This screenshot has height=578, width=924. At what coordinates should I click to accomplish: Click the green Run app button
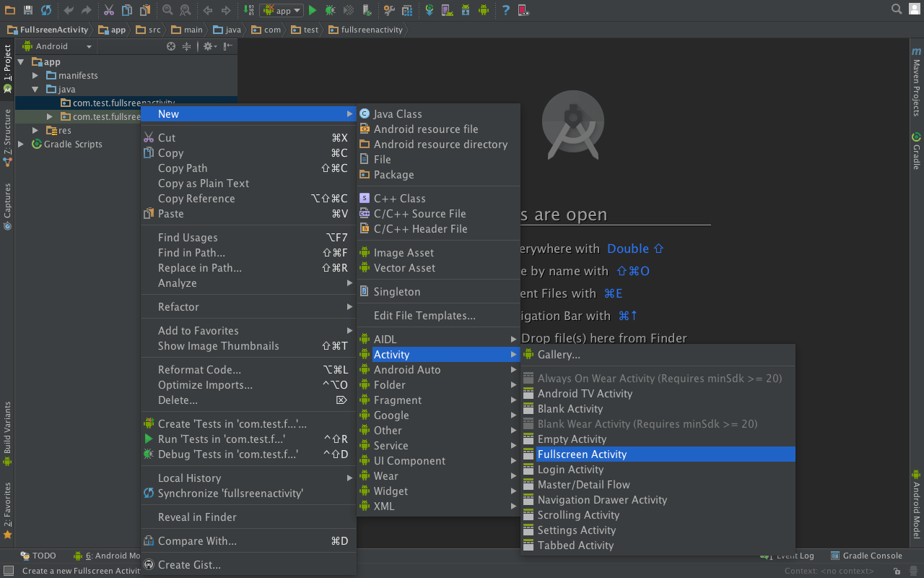[313, 10]
